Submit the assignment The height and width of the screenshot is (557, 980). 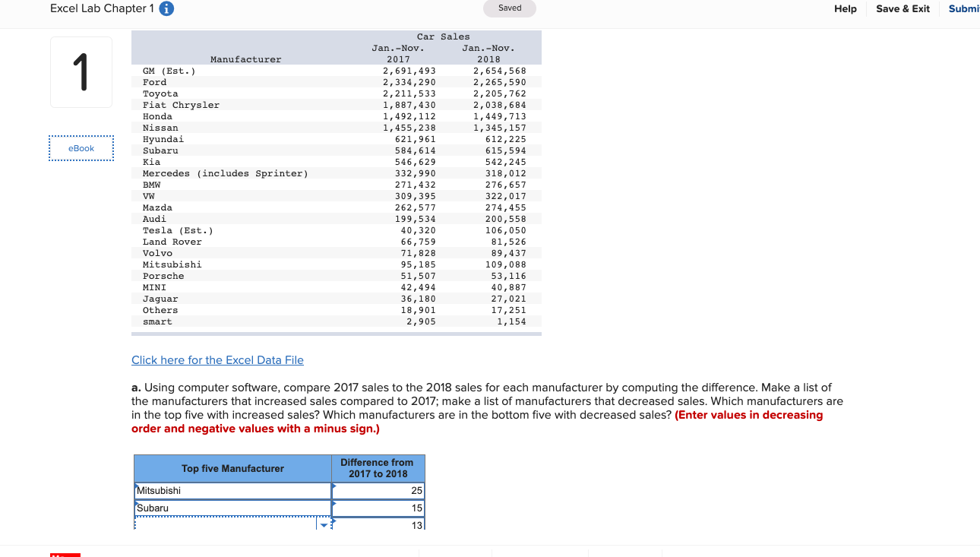[x=964, y=9]
